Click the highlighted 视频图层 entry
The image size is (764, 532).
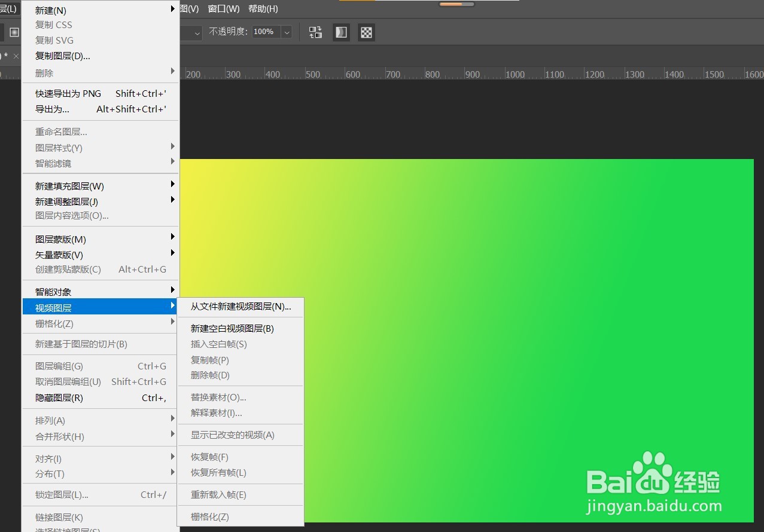pos(101,308)
